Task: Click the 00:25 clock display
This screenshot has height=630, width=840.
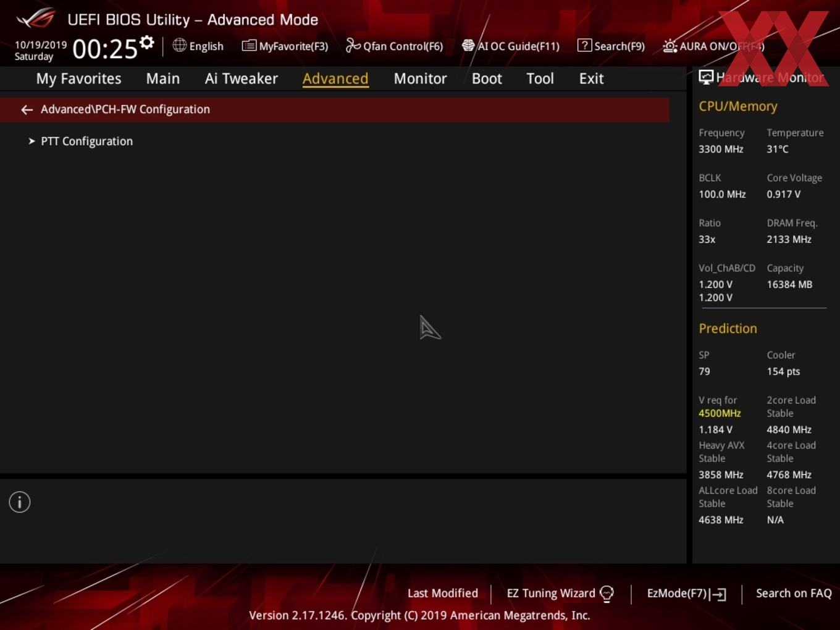Action: (x=105, y=49)
